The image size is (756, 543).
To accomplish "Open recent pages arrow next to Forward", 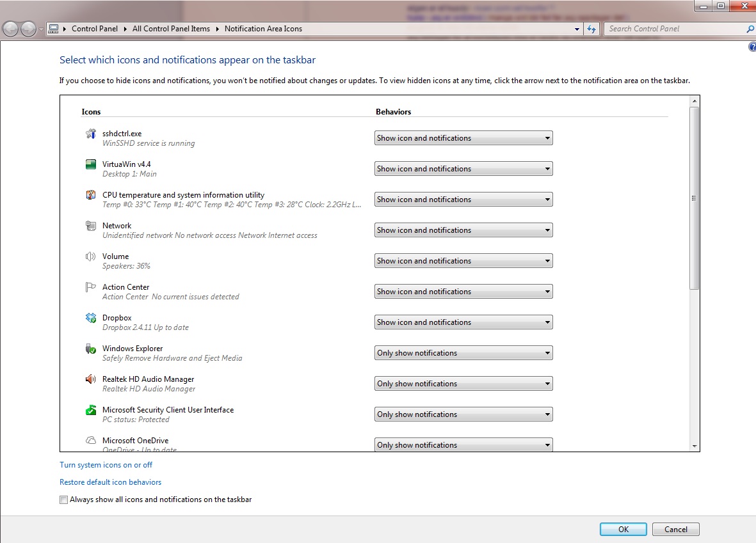I will 41,29.
